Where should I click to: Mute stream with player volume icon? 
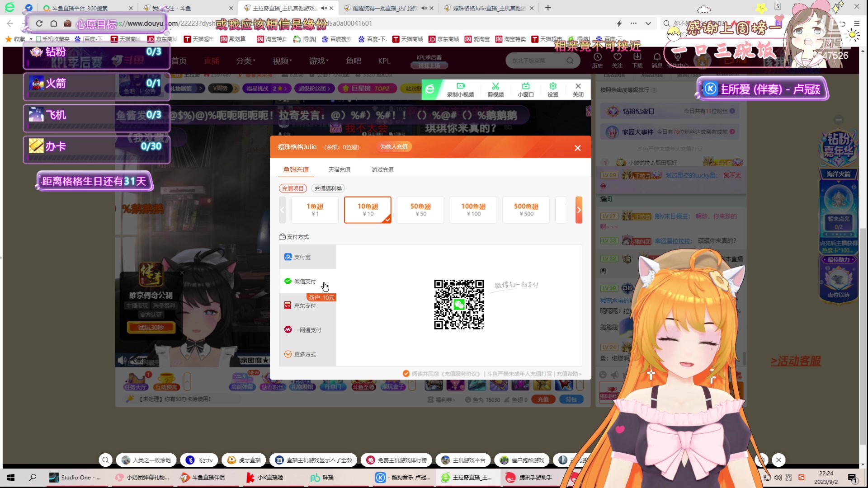[121, 360]
